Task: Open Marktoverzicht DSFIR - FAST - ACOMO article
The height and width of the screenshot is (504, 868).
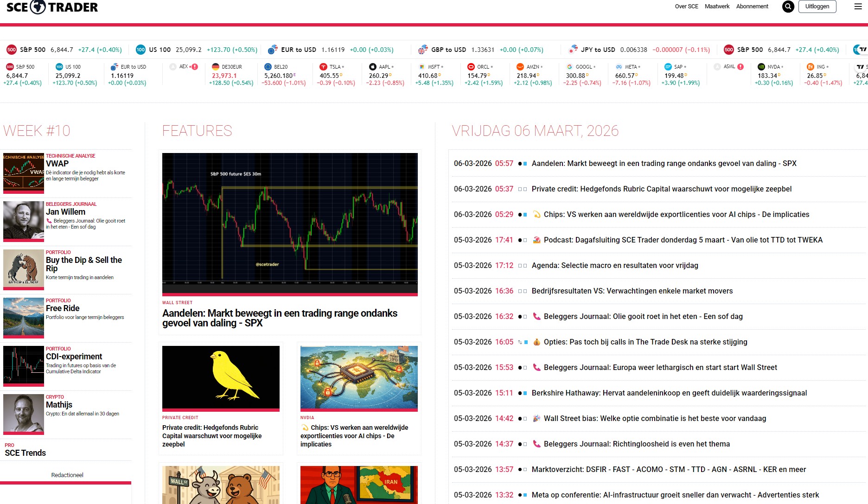Action: coord(669,469)
